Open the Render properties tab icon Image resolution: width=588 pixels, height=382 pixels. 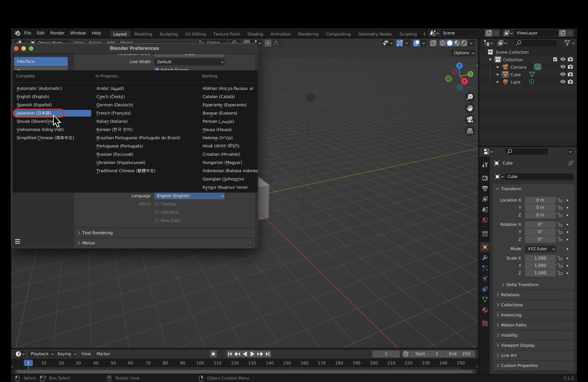click(x=485, y=178)
